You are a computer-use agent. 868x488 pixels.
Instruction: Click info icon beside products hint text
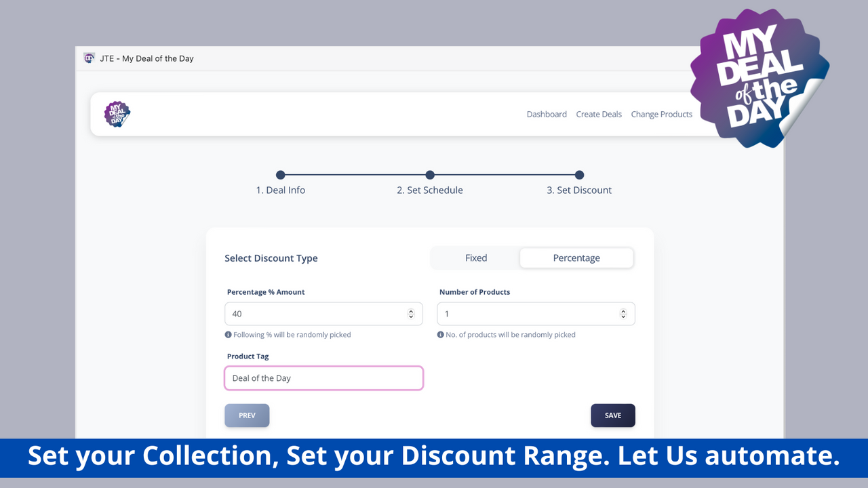click(x=441, y=335)
